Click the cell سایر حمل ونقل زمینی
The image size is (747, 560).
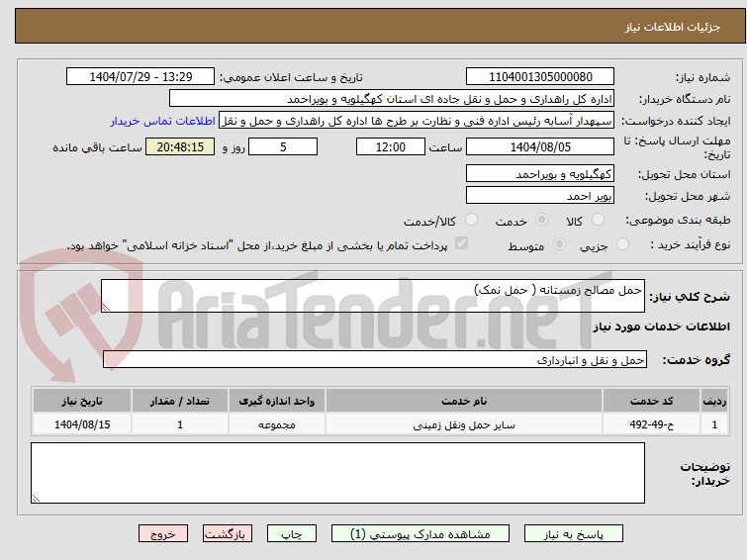pyautogui.click(x=464, y=424)
